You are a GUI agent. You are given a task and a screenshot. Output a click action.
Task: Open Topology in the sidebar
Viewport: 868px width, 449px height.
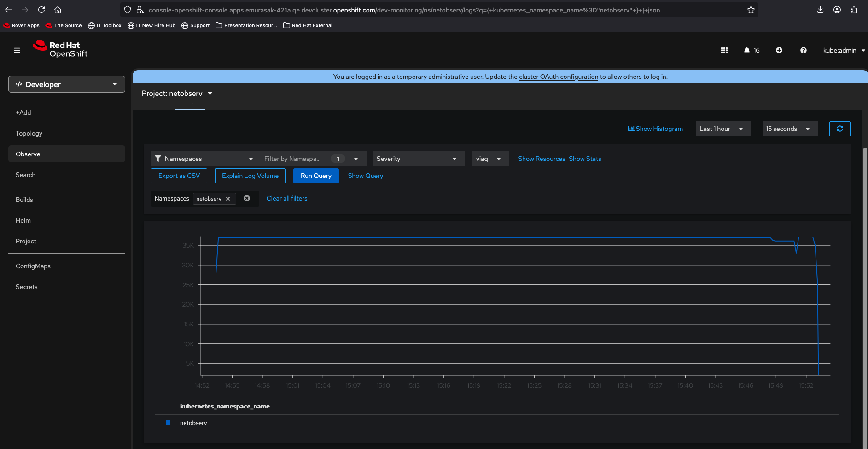click(29, 133)
